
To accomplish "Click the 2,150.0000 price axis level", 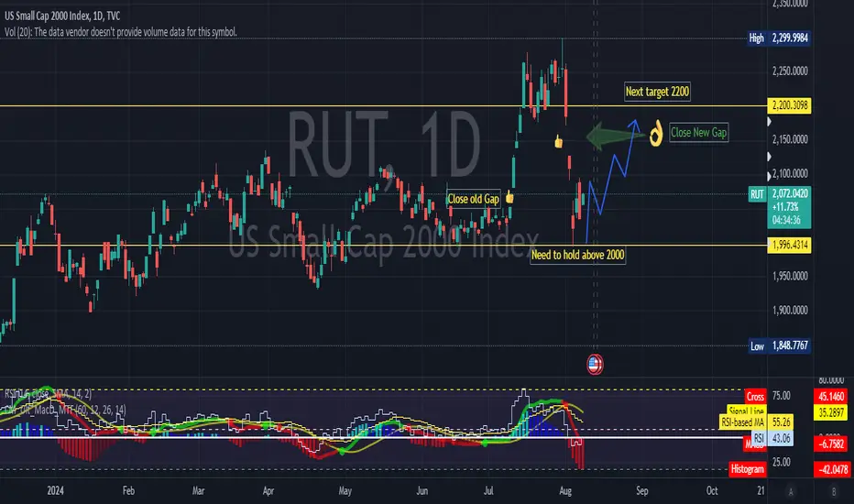I will coord(790,139).
